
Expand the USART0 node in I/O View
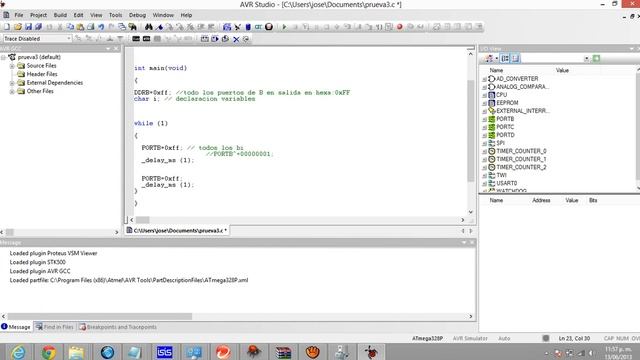point(484,184)
